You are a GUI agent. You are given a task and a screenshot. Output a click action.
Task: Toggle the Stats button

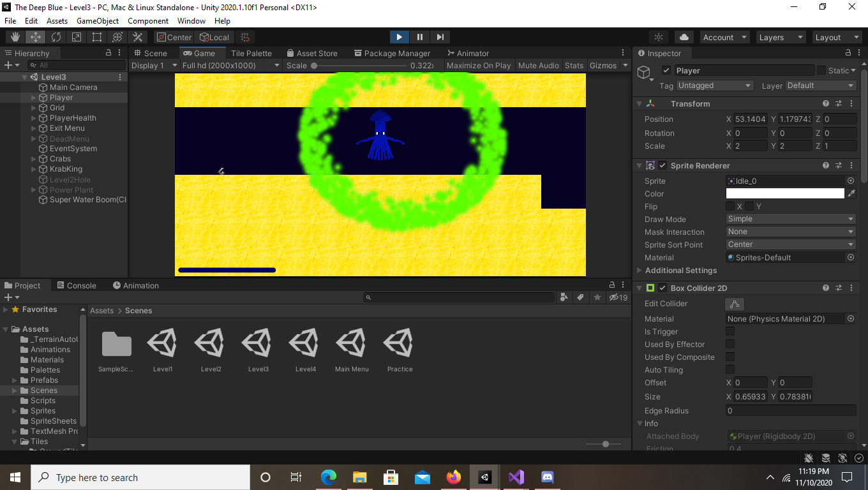[574, 65]
